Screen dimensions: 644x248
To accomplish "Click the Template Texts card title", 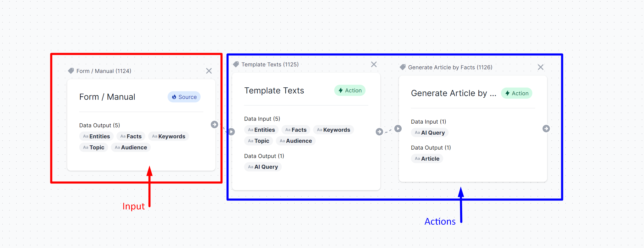I will click(x=274, y=91).
